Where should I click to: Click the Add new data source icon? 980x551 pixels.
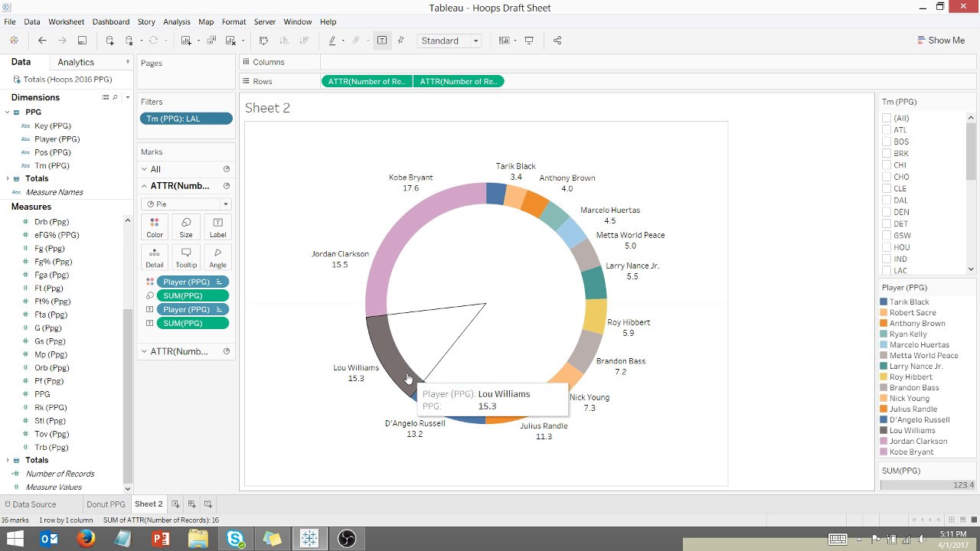coord(110,41)
